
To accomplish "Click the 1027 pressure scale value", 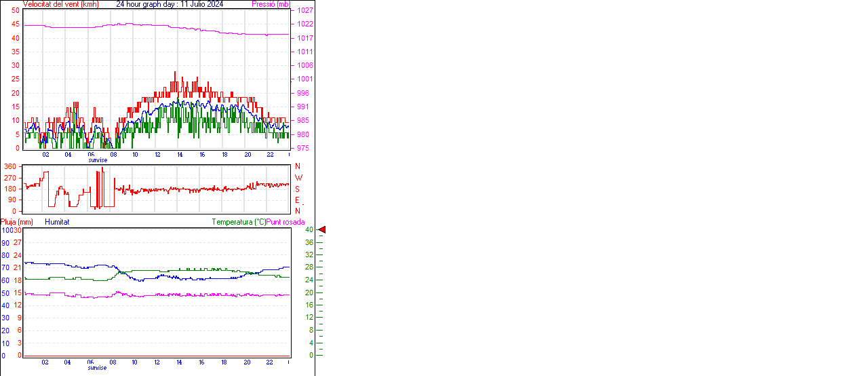I will click(x=304, y=11).
